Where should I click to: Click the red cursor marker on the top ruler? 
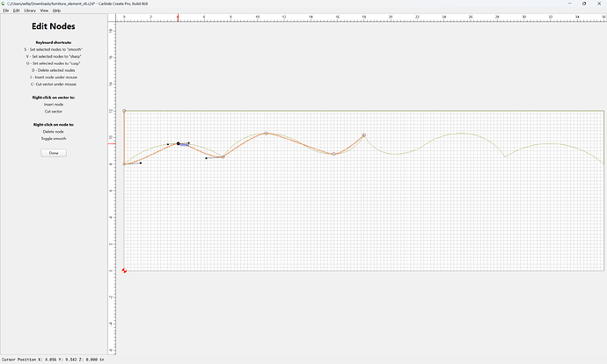[x=178, y=18]
